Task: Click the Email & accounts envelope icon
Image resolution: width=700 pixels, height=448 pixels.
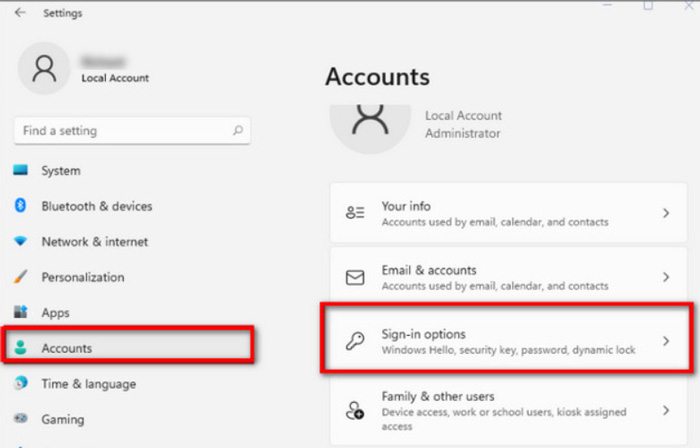Action: (355, 277)
